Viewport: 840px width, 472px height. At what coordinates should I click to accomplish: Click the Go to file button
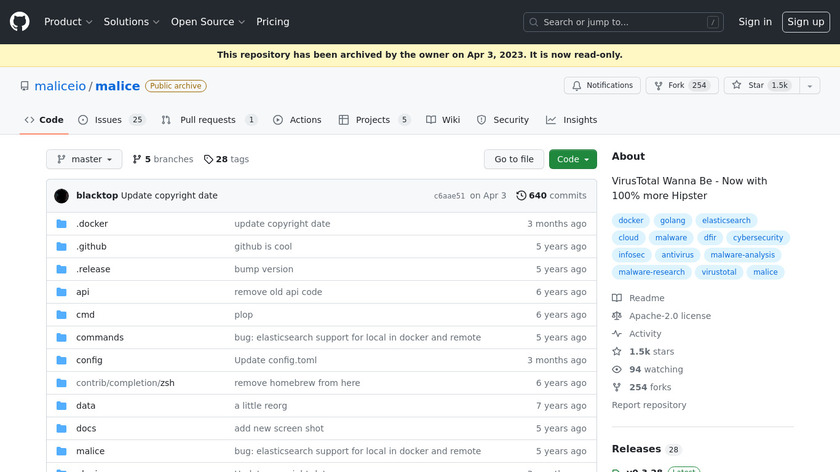coord(514,159)
